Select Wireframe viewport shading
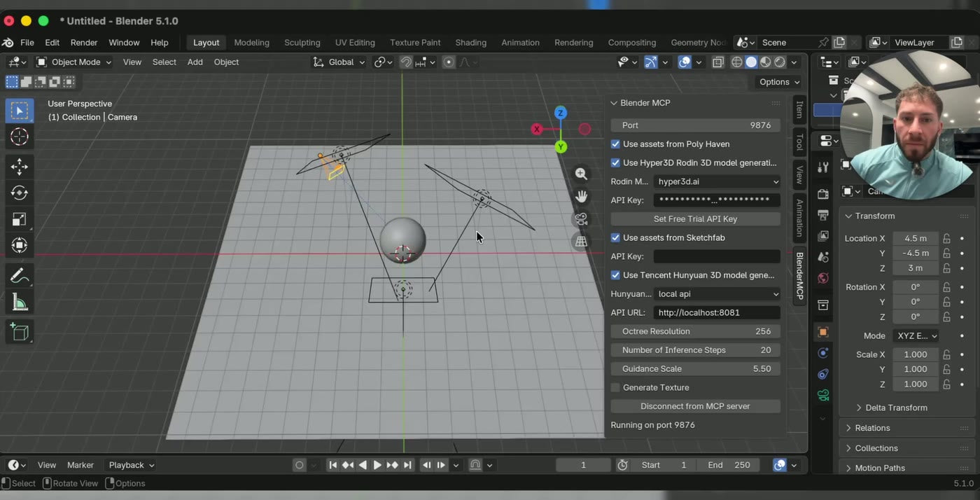The width and height of the screenshot is (980, 500). [x=736, y=62]
